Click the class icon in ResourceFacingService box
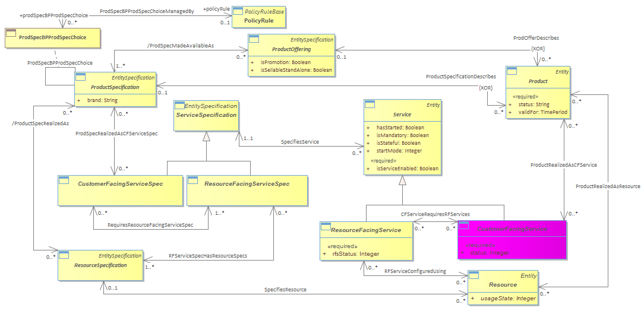Viewport: 644px width, 311px height. click(326, 226)
